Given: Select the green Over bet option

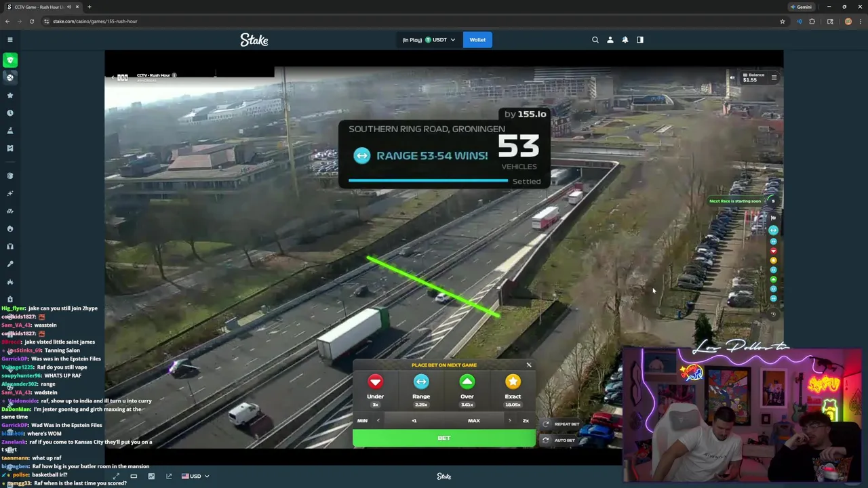Looking at the screenshot, I should pyautogui.click(x=467, y=390).
